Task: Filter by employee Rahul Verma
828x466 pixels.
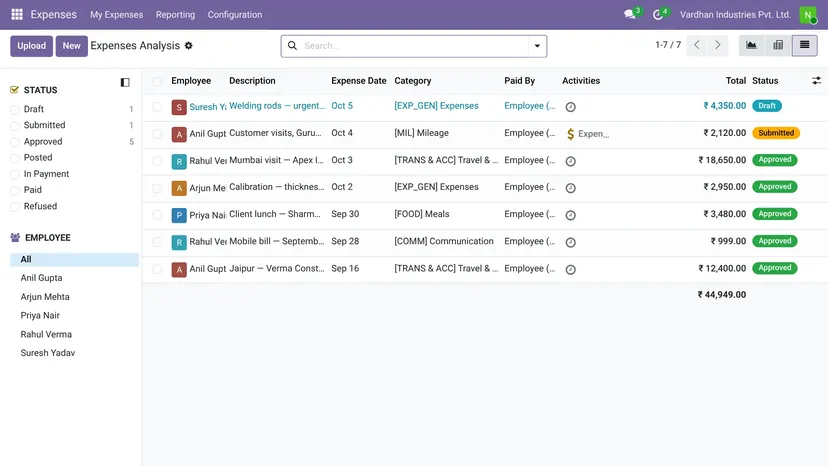Action: point(46,334)
